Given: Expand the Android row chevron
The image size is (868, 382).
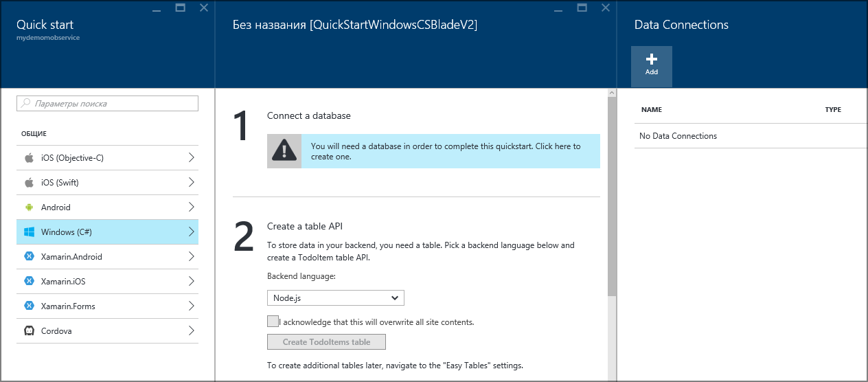Looking at the screenshot, I should point(191,207).
